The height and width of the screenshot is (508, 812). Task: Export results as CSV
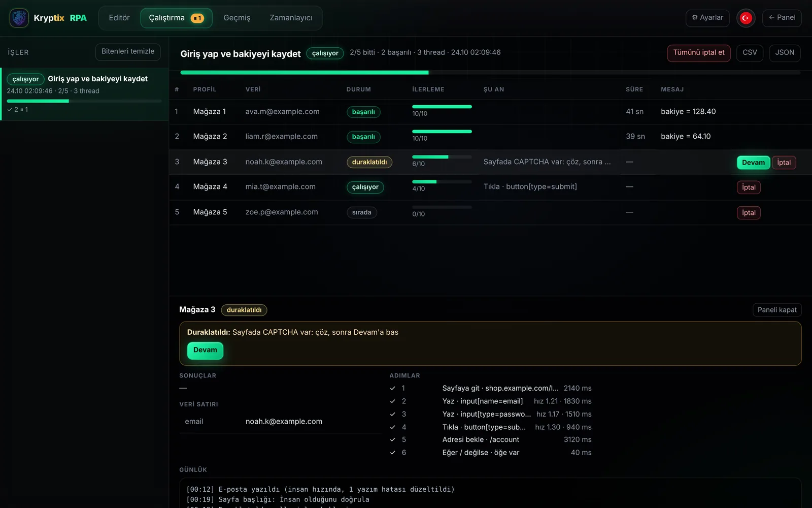tap(750, 53)
